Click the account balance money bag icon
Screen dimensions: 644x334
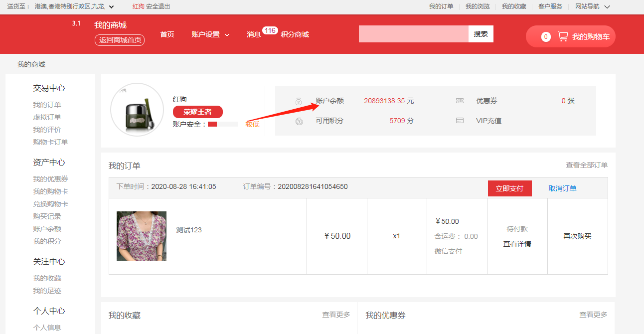pos(299,101)
